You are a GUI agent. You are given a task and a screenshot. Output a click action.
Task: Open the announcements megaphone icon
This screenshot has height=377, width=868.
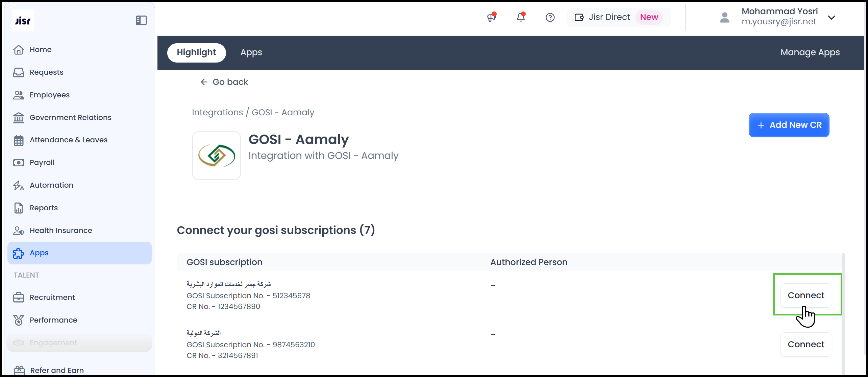pyautogui.click(x=491, y=17)
